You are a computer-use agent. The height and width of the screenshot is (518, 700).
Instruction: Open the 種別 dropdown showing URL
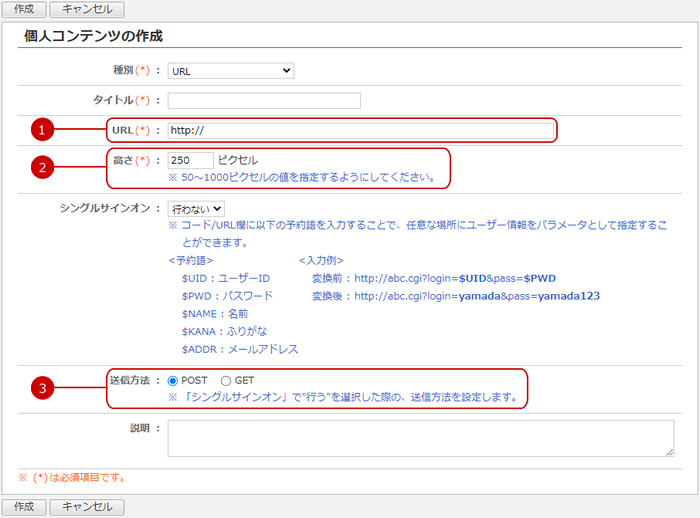(230, 71)
